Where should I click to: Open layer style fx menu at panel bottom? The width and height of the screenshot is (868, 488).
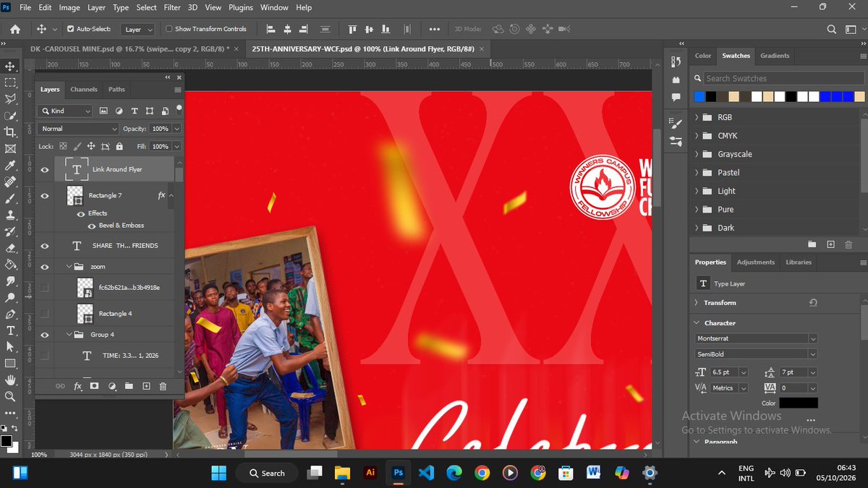(x=78, y=387)
